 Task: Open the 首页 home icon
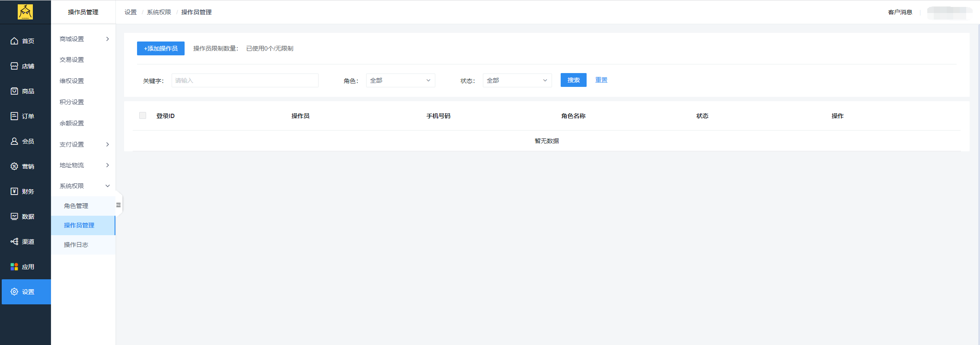(14, 41)
